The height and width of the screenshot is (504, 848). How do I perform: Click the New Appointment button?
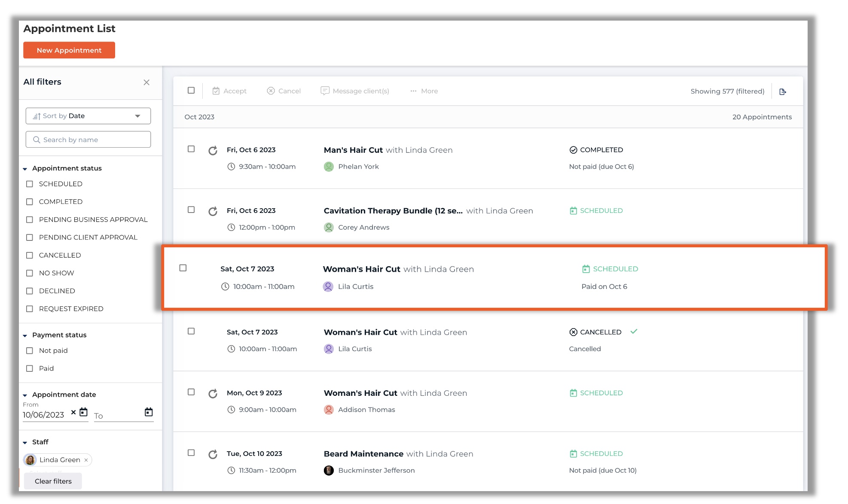pos(69,50)
